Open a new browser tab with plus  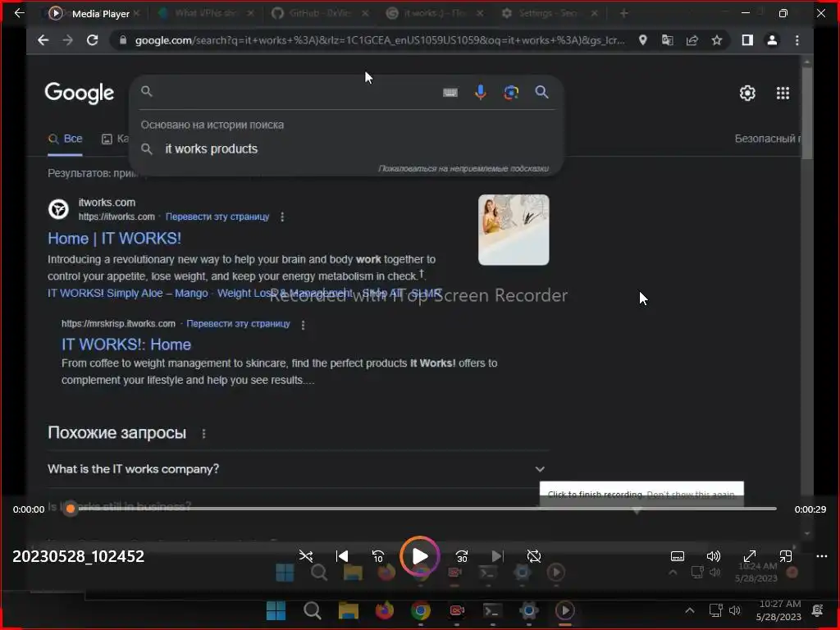[x=623, y=13]
